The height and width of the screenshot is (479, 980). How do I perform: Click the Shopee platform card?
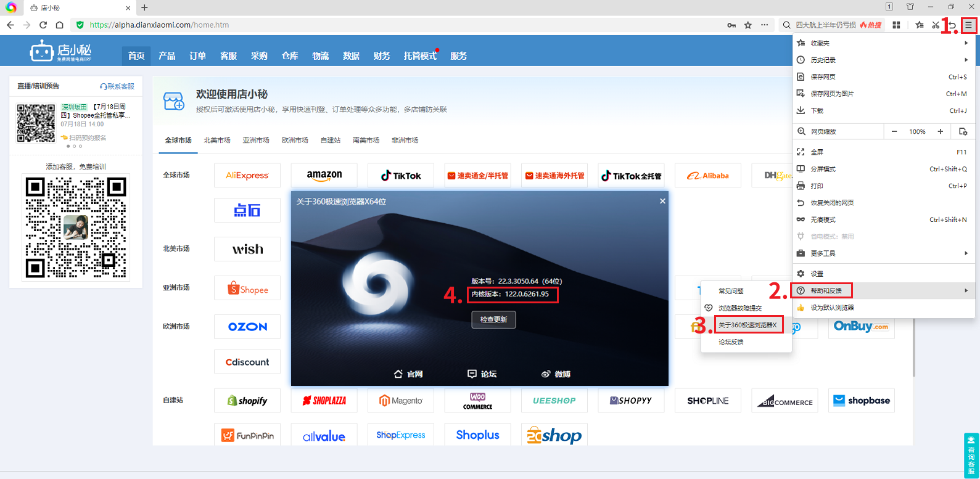pos(247,288)
